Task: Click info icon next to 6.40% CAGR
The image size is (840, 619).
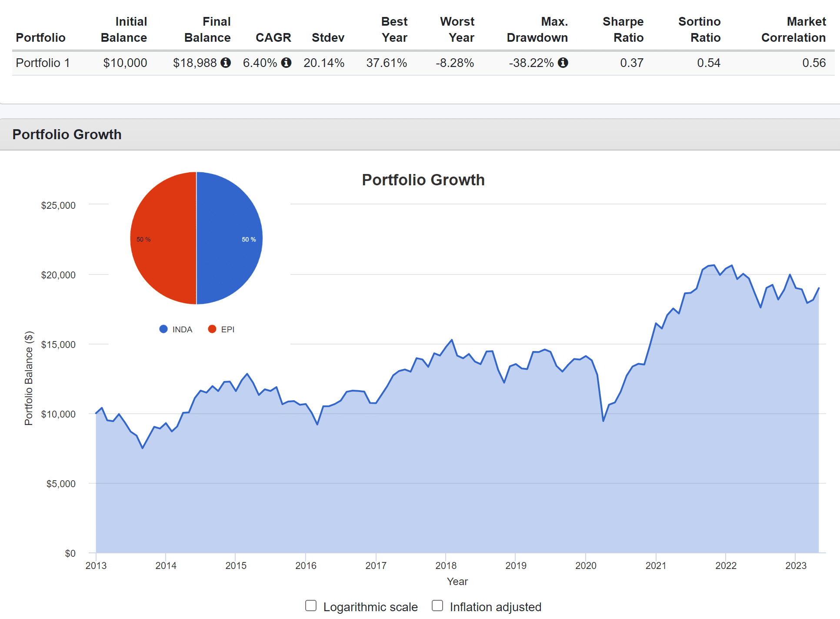Action: (x=286, y=63)
